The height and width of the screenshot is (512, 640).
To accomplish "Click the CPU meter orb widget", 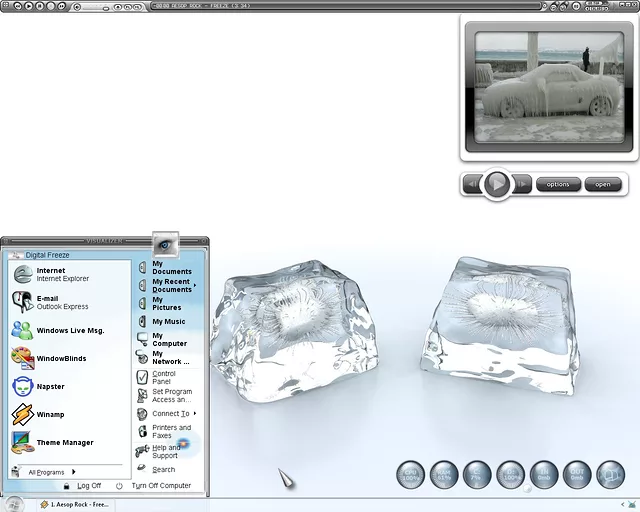I will (412, 477).
